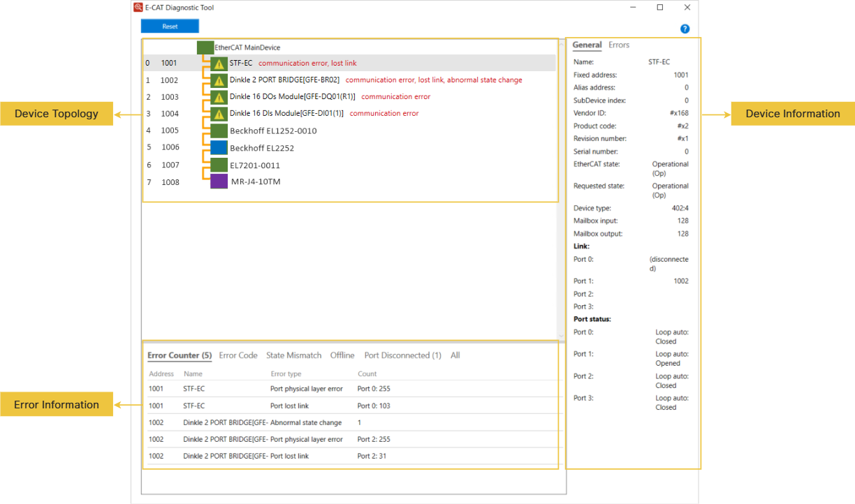Switch to the Errors tab in device information
This screenshot has width=855, height=504.
pos(619,45)
